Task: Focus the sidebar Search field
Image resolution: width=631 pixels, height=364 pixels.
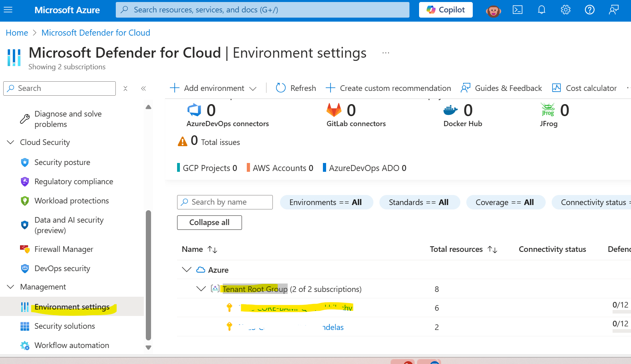Action: [x=59, y=88]
